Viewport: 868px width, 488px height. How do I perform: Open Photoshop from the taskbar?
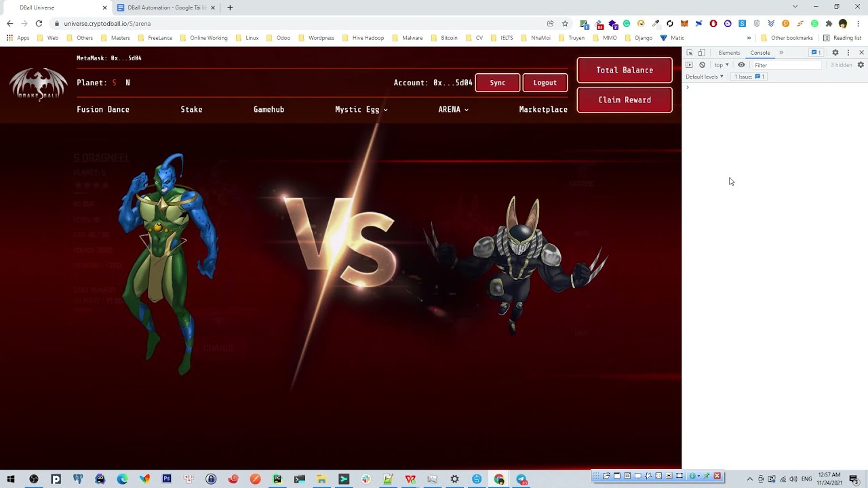[166, 479]
